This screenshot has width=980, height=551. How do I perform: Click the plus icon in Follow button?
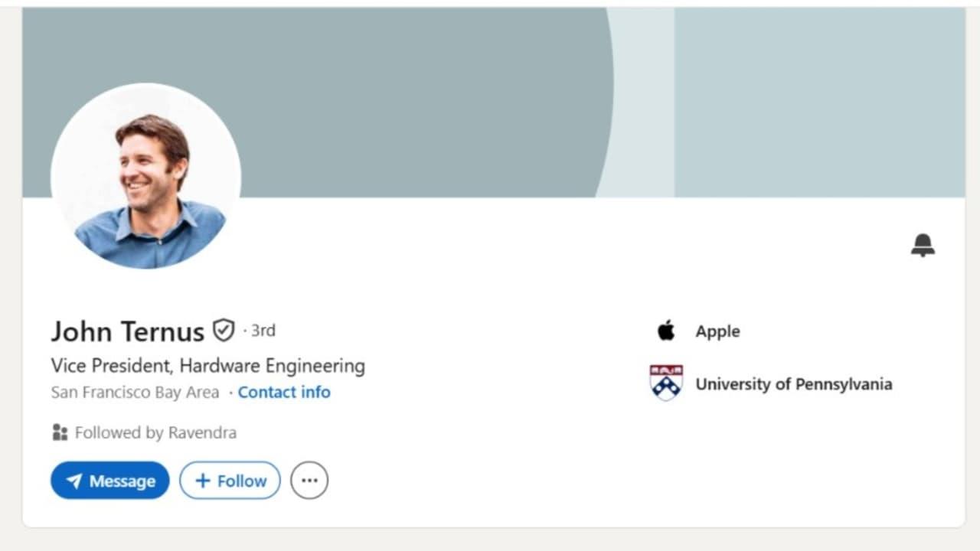coord(203,481)
